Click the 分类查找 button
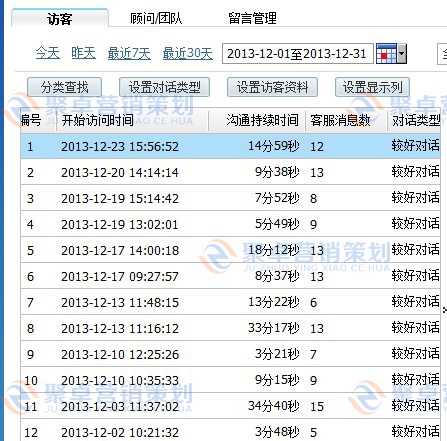The height and width of the screenshot is (441, 447). (64, 87)
